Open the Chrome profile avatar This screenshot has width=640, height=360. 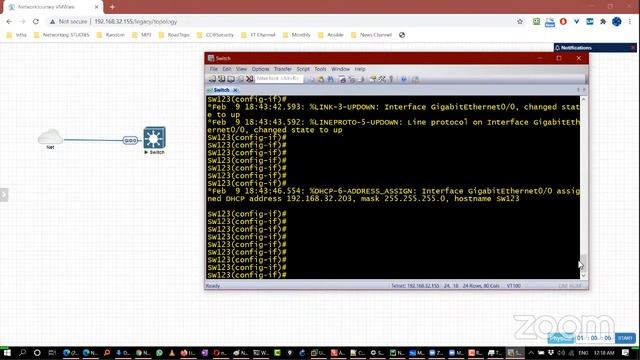tap(616, 21)
